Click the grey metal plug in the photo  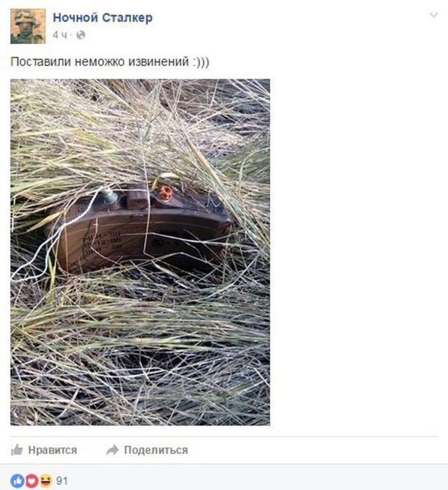point(109,196)
